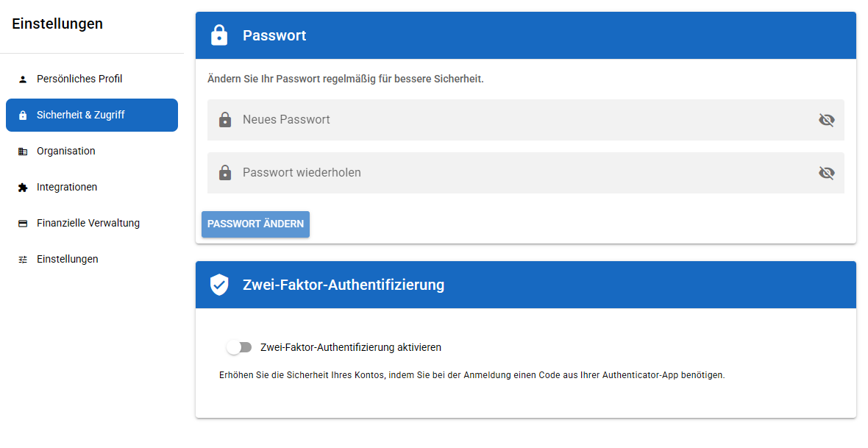Click the building icon beside Organisation

pos(23,152)
